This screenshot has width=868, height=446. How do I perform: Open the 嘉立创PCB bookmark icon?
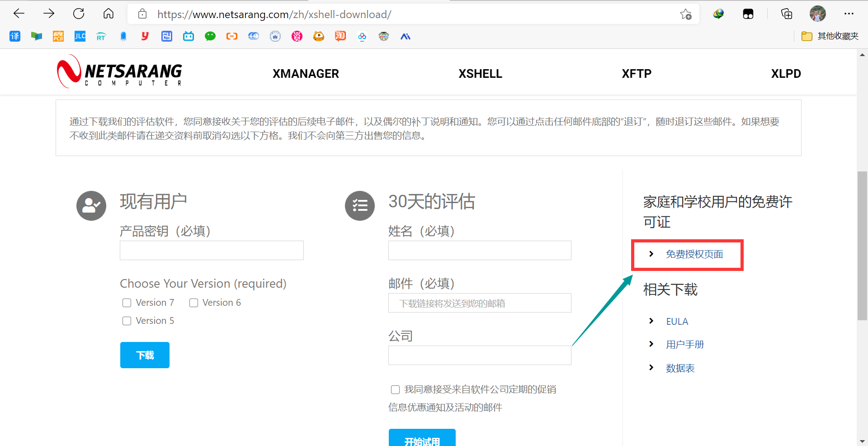(x=58, y=36)
